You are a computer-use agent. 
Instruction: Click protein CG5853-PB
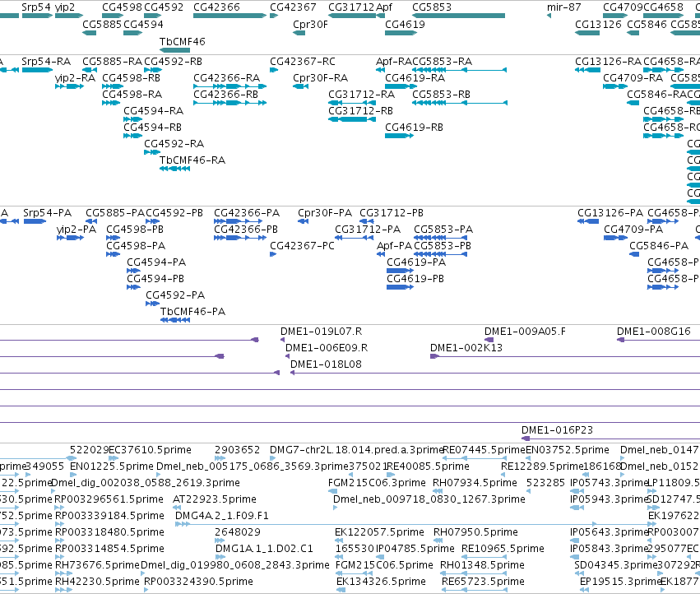(x=441, y=254)
